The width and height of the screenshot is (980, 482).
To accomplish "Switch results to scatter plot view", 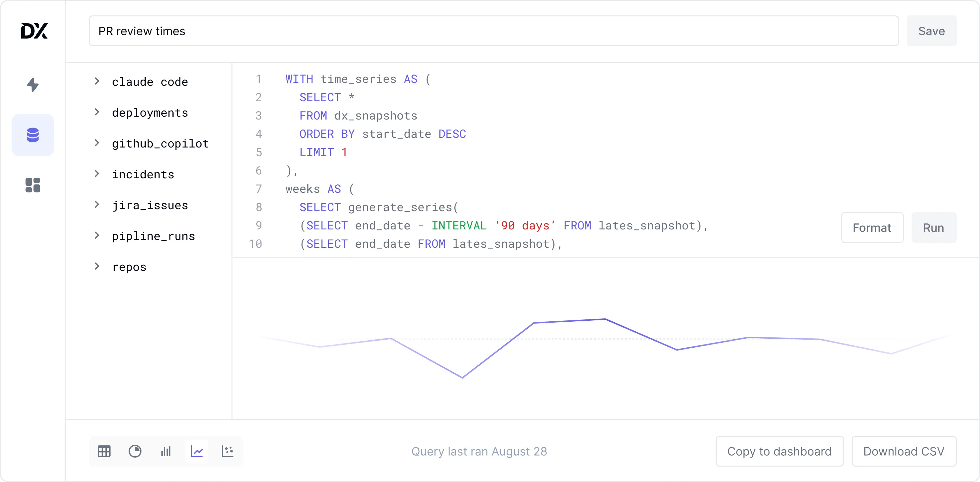I will point(228,451).
